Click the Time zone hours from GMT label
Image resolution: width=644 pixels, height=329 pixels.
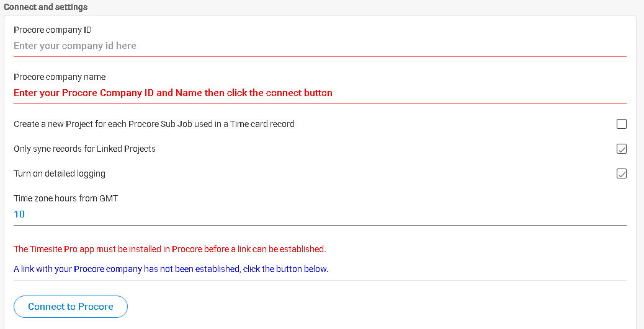pyautogui.click(x=66, y=198)
